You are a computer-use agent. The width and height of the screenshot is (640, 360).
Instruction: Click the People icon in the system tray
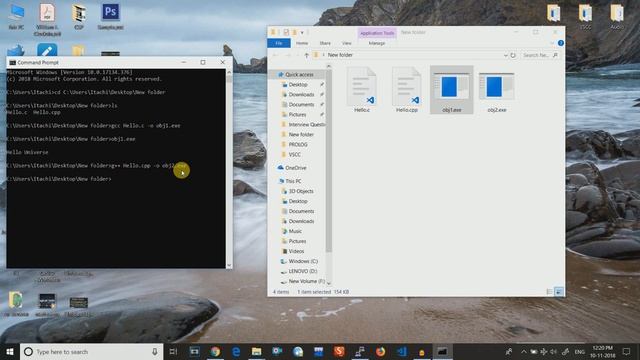pyautogui.click(x=509, y=351)
